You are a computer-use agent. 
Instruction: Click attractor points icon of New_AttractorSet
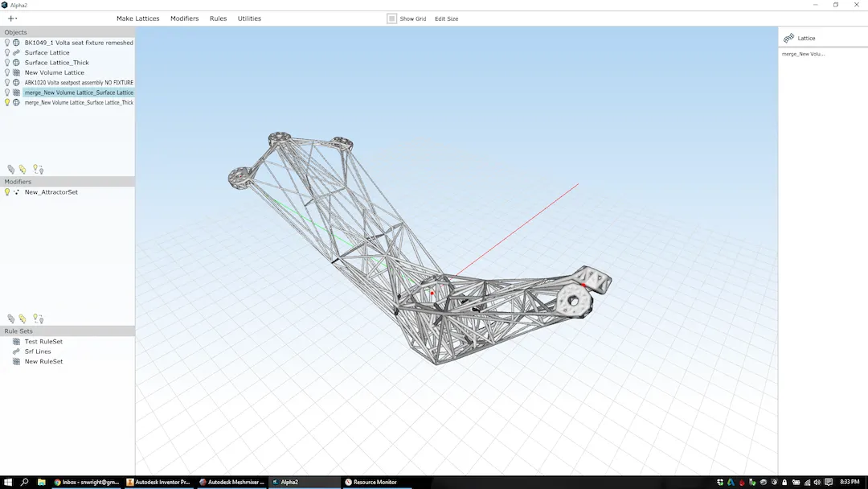[17, 192]
